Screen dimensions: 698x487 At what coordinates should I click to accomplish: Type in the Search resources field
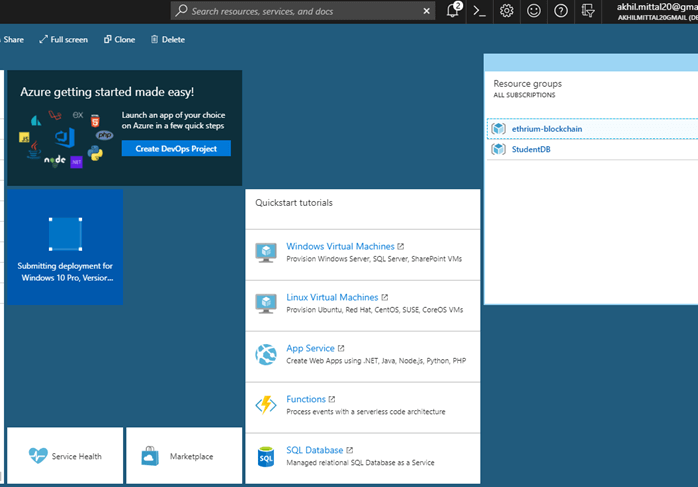click(x=300, y=11)
